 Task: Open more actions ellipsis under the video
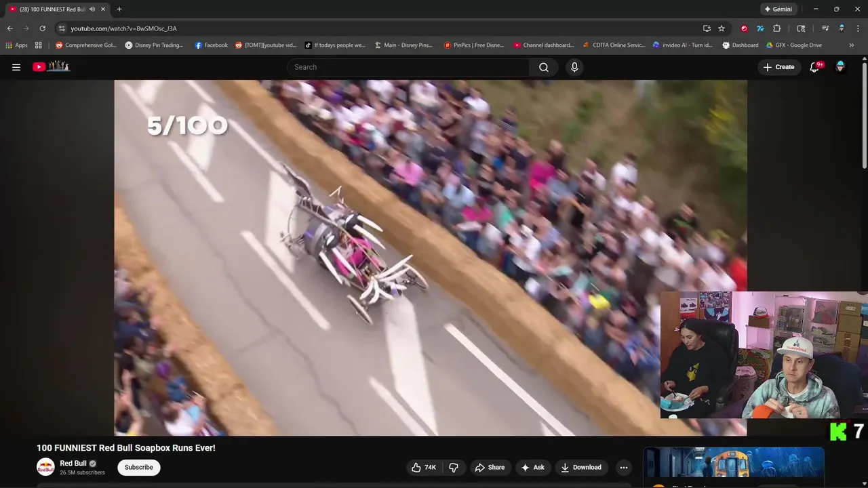pyautogui.click(x=624, y=467)
